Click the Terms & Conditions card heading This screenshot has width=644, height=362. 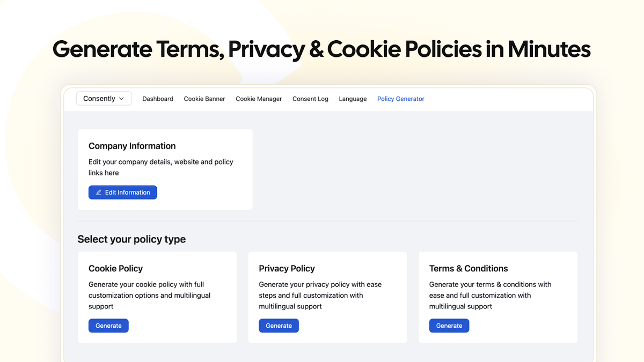[x=468, y=268]
